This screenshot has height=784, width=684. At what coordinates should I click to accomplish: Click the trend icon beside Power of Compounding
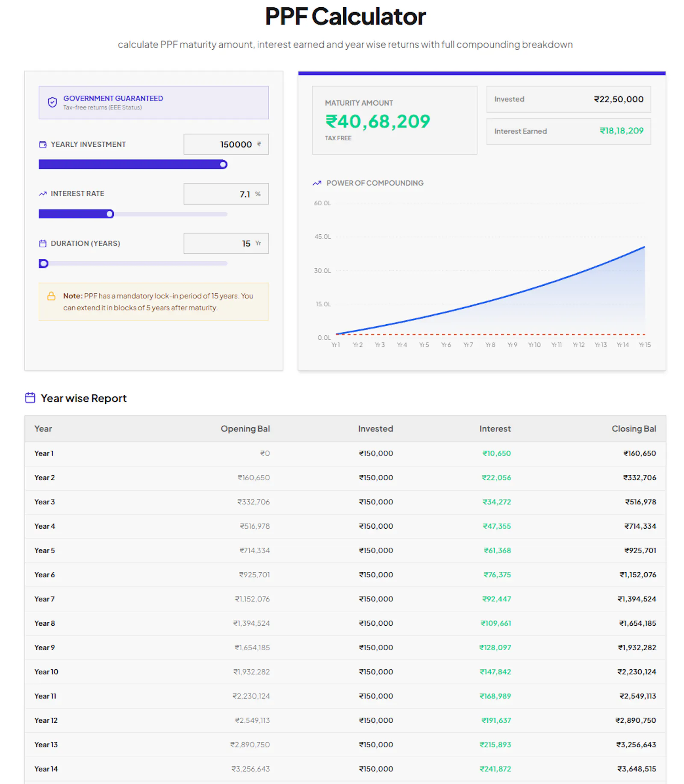[x=317, y=183]
